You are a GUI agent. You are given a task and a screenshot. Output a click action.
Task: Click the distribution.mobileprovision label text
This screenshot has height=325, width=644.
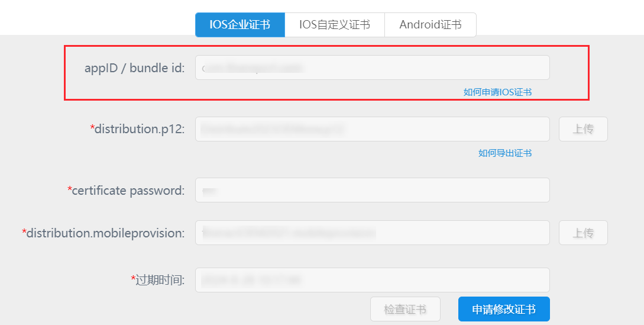coord(105,233)
